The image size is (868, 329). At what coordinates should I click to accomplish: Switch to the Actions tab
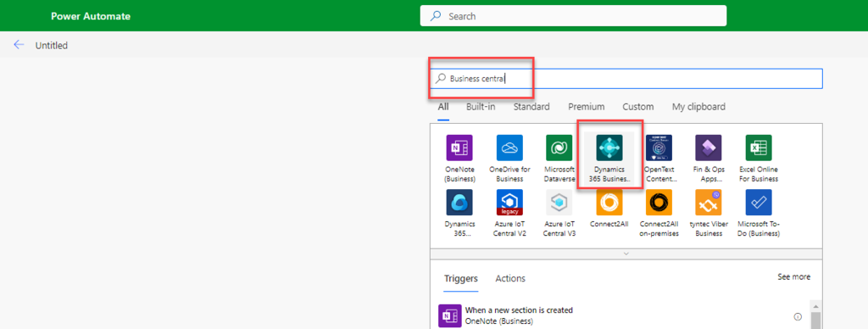pos(510,278)
